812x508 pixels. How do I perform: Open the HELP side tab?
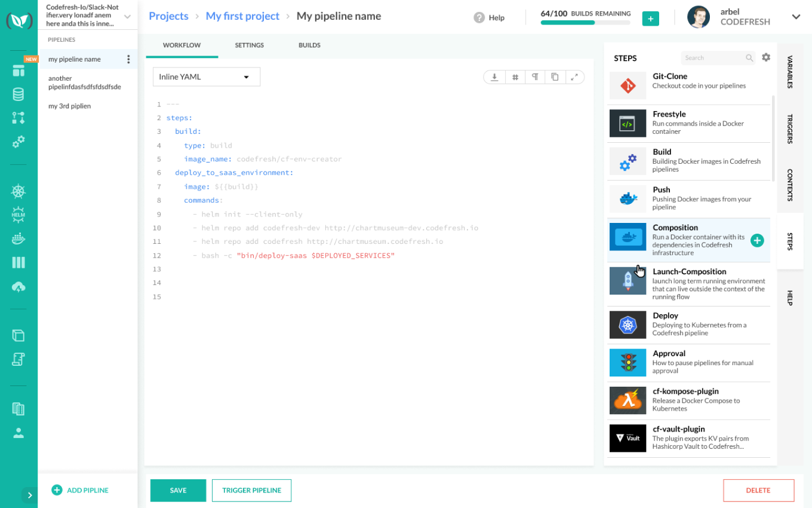tap(790, 298)
